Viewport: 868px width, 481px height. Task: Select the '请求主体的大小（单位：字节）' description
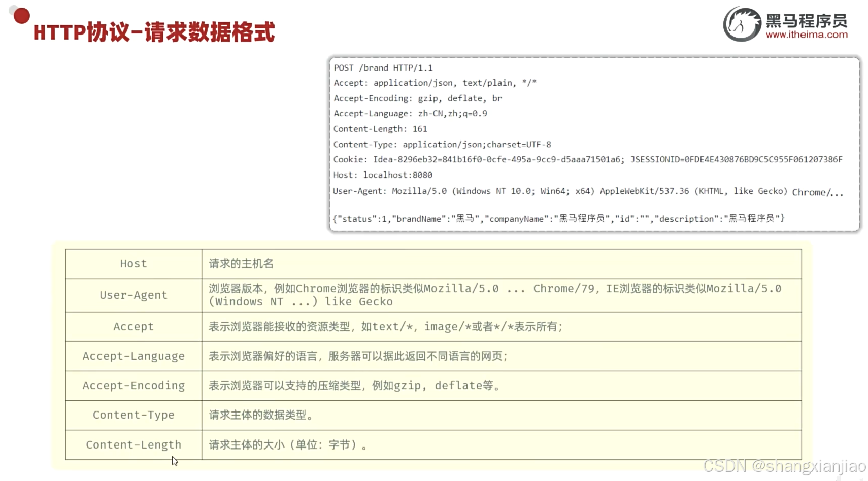point(502,445)
